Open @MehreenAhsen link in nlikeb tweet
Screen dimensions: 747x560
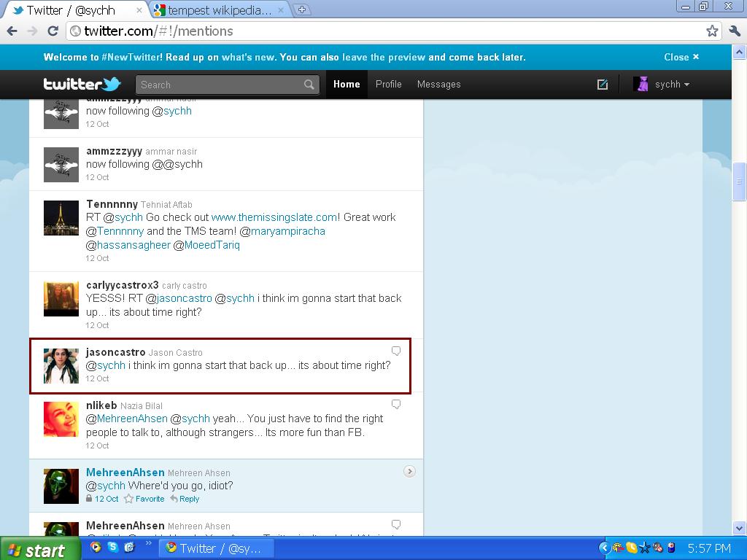(132, 419)
